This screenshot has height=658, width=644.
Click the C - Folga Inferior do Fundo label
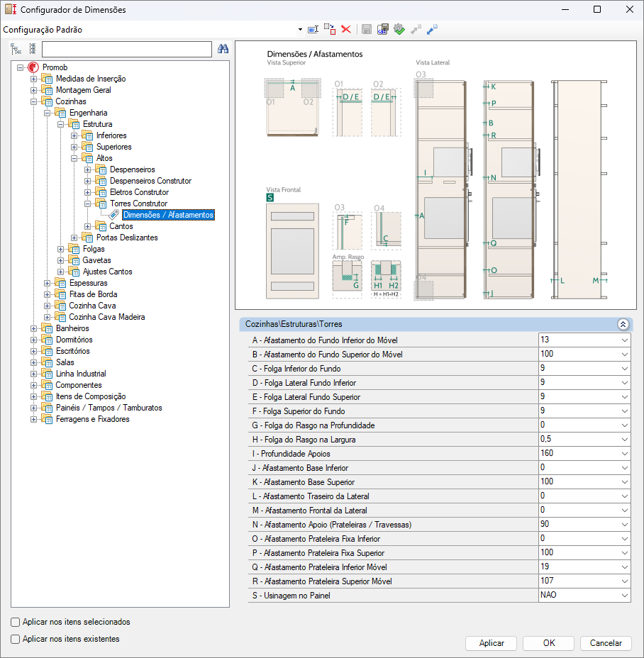click(x=296, y=369)
